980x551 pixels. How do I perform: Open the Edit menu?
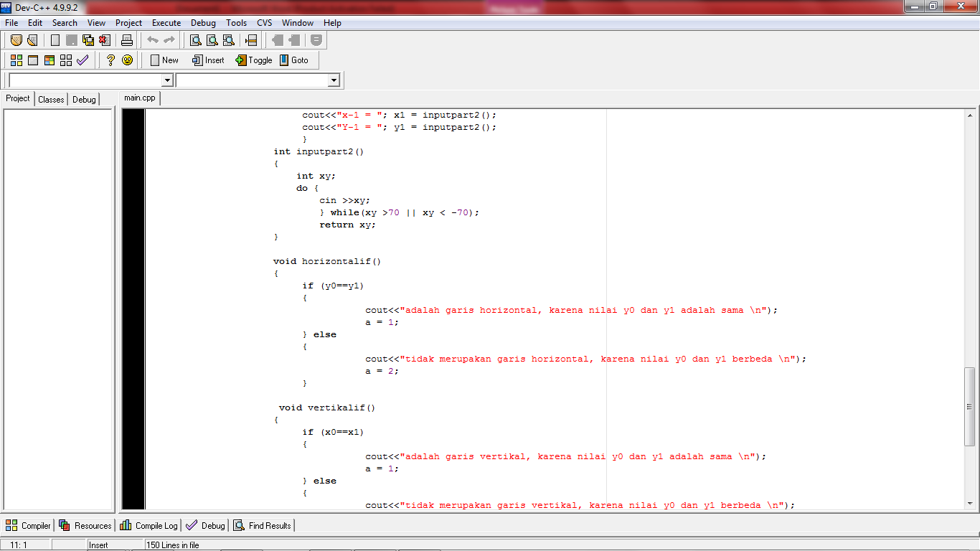[x=35, y=23]
